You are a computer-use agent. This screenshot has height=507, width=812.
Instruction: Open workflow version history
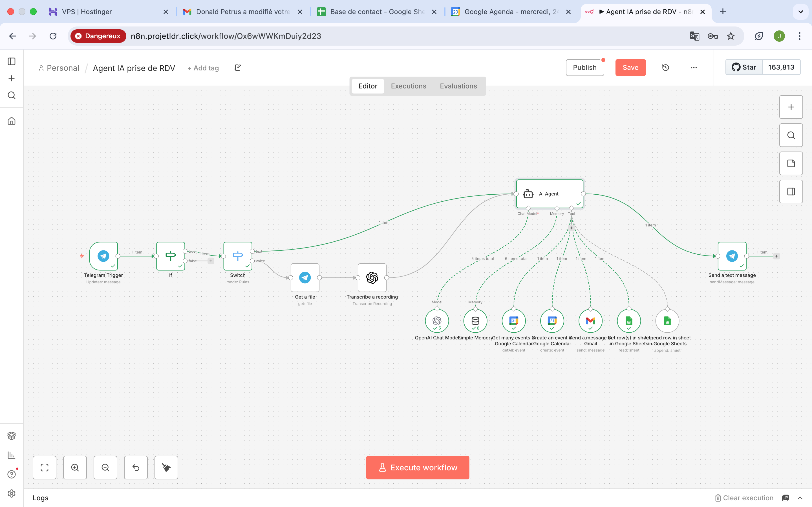(665, 68)
